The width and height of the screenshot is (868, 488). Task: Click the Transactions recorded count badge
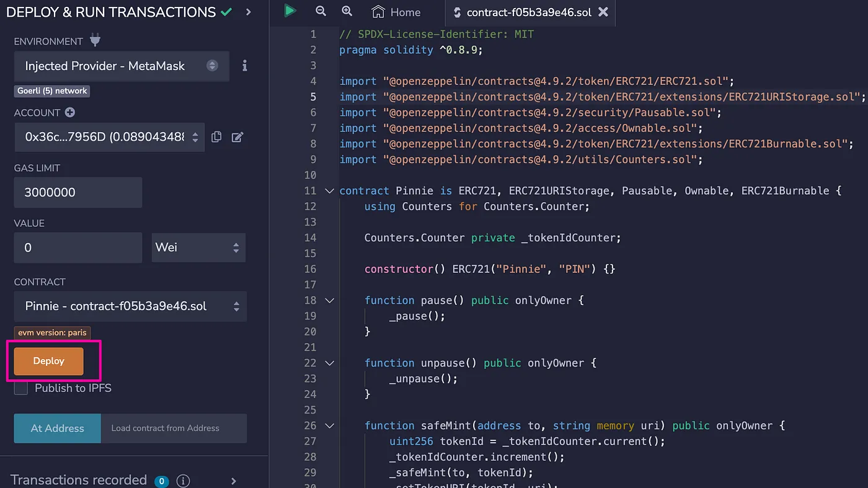tap(162, 481)
